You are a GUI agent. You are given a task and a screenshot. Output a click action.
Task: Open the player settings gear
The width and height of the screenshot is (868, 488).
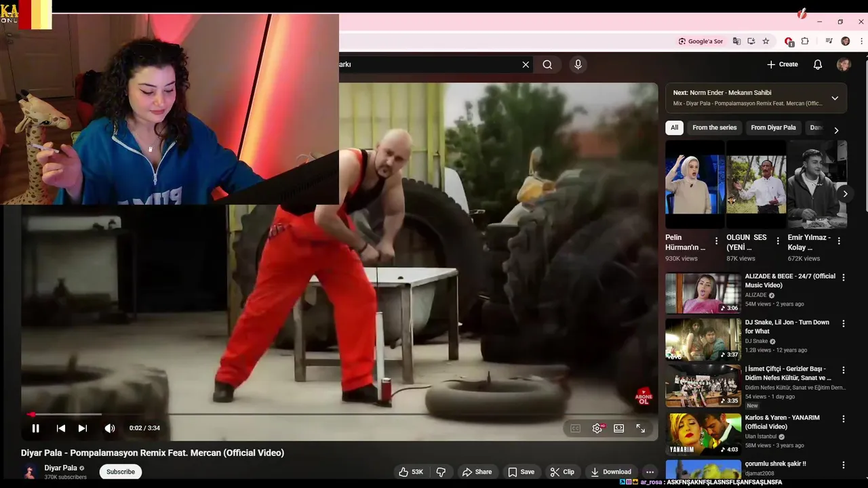coord(597,428)
